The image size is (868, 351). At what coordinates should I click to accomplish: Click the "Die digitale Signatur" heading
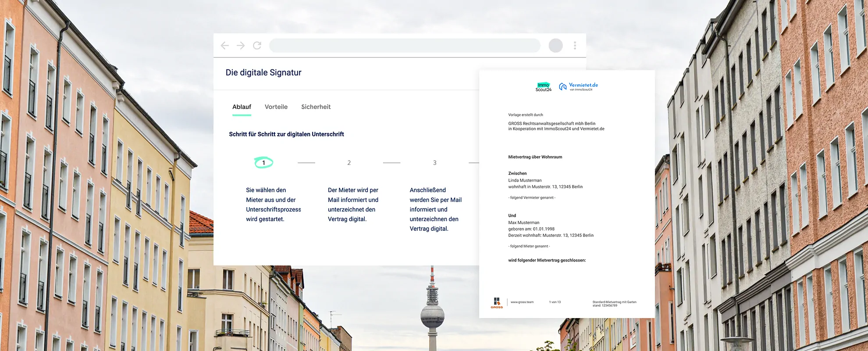pyautogui.click(x=263, y=73)
